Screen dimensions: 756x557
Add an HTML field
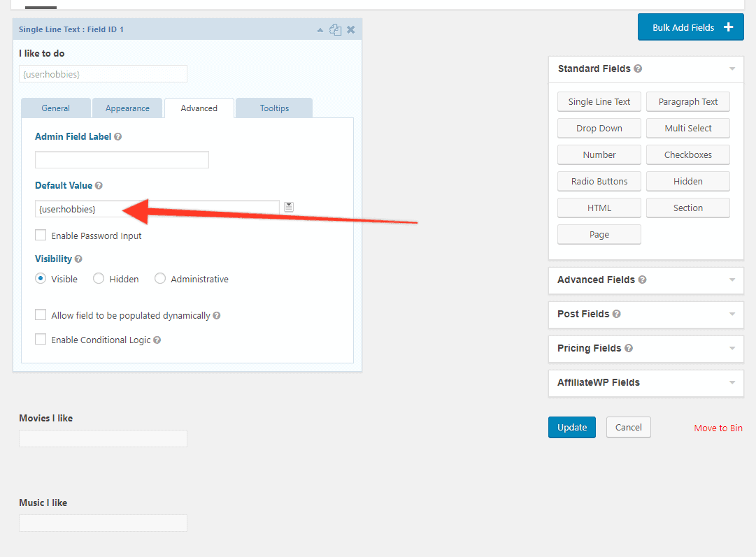tap(599, 208)
